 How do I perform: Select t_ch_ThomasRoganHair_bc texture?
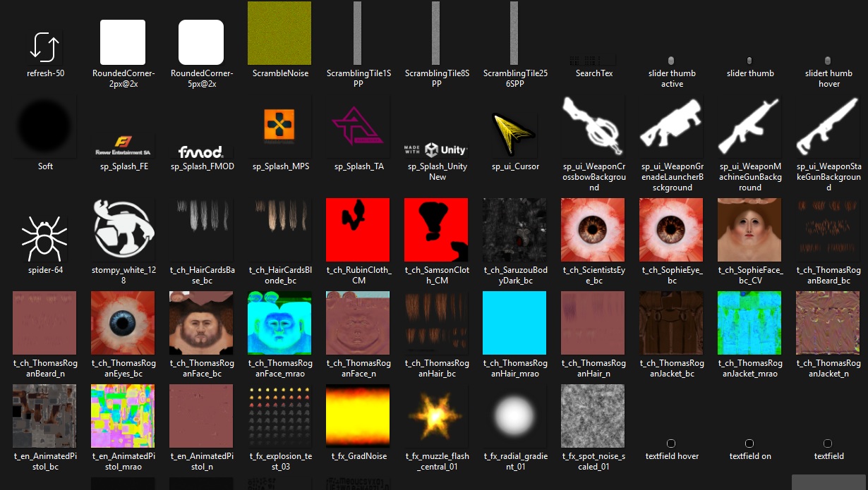pos(436,323)
